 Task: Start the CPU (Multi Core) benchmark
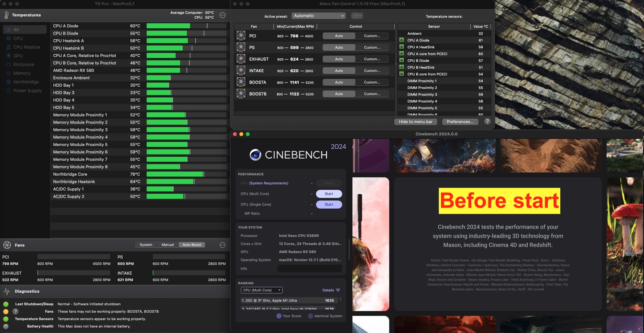tap(329, 194)
